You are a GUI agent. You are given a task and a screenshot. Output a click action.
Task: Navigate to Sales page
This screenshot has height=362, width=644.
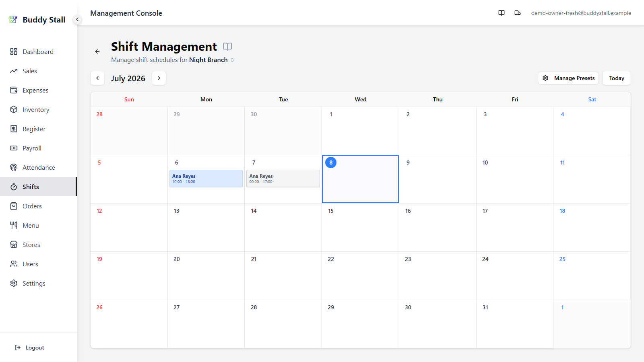pos(39,71)
